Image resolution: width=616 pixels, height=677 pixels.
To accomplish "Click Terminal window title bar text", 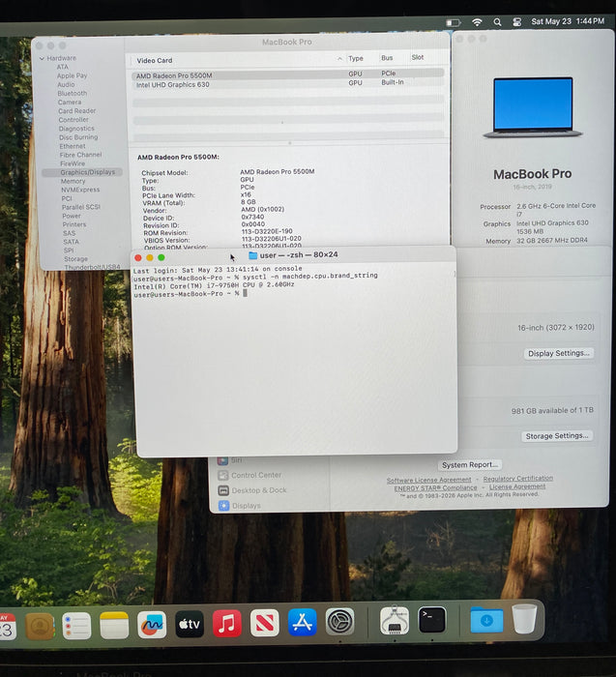I will tap(299, 254).
